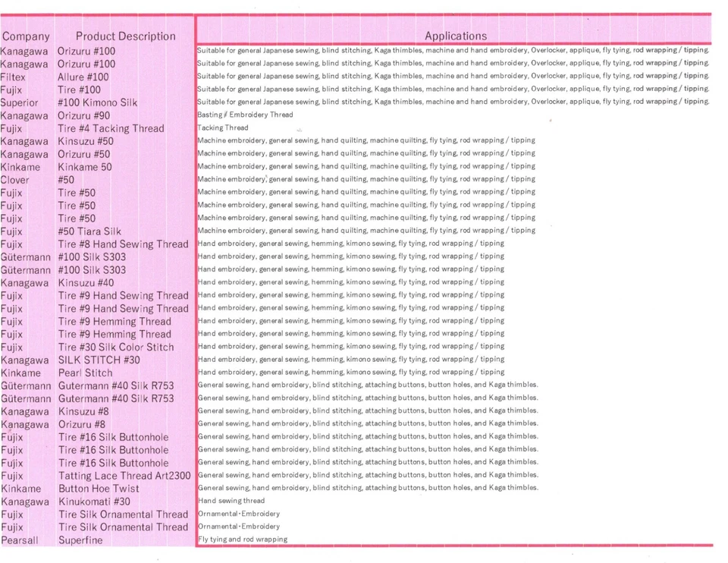Image resolution: width=728 pixels, height=563 pixels.
Task: Select the Clover company cell
Action: coord(15,181)
